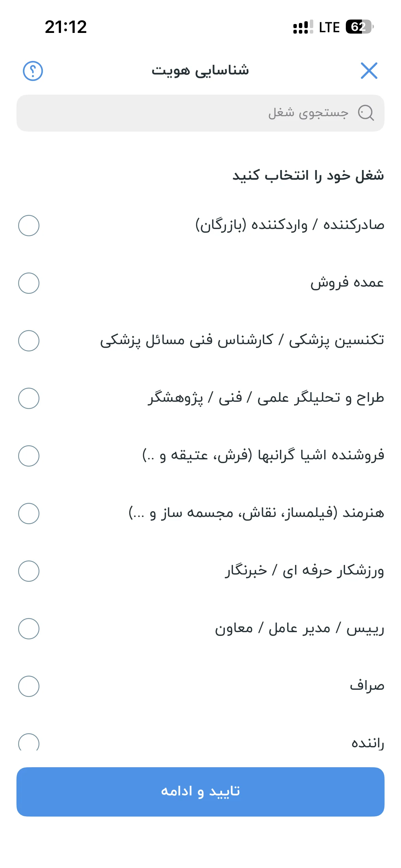
Task: Select رییس / مدیر عامل / معاون radio
Action: (29, 629)
